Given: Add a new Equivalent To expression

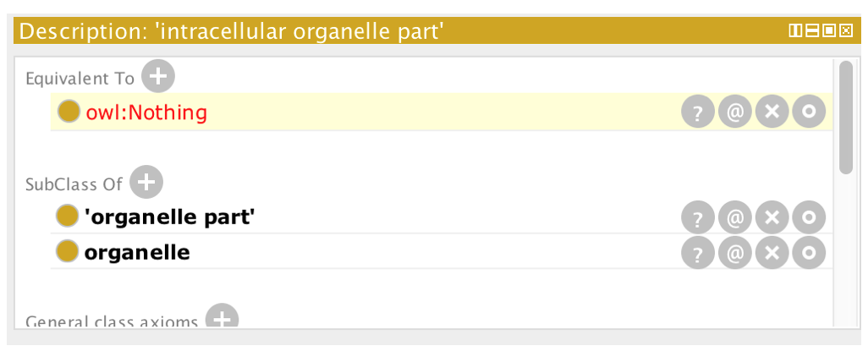Looking at the screenshot, I should pyautogui.click(x=157, y=76).
